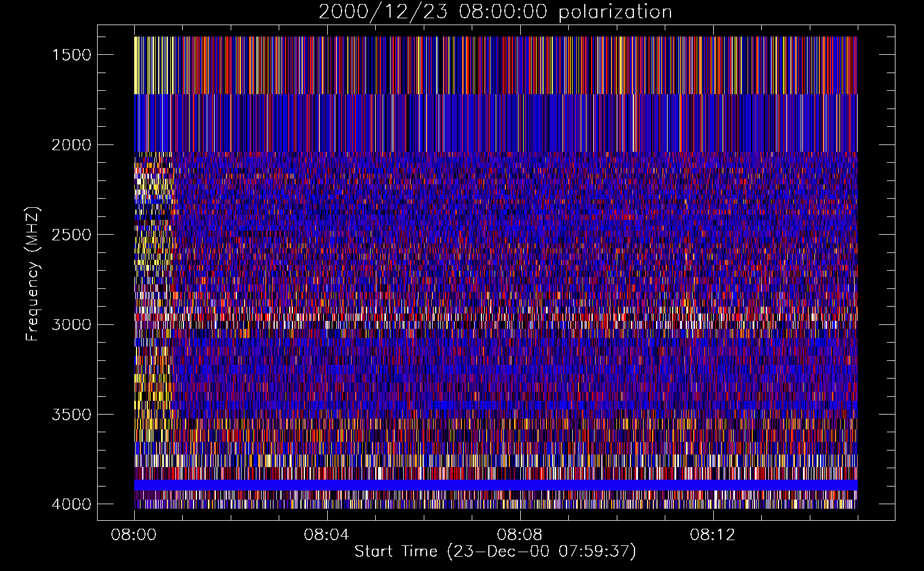The width and height of the screenshot is (924, 571).
Task: Click the 08:12 time axis label
Action: click(x=713, y=535)
